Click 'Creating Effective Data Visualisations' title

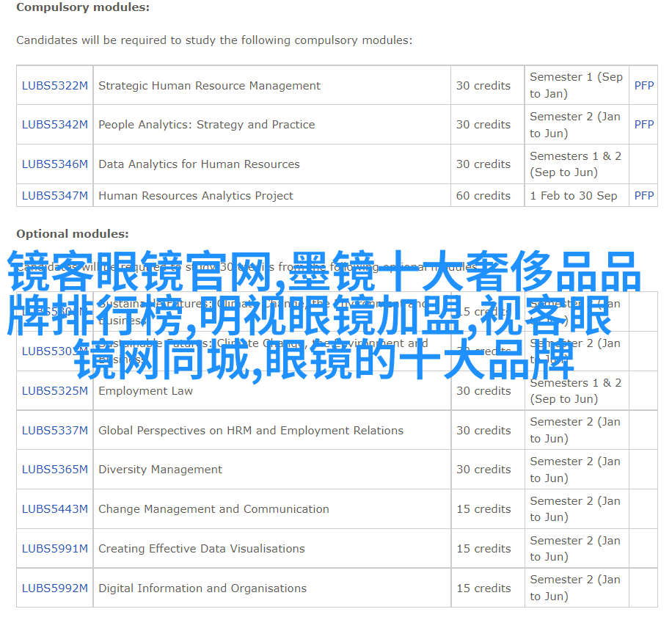coord(202,548)
